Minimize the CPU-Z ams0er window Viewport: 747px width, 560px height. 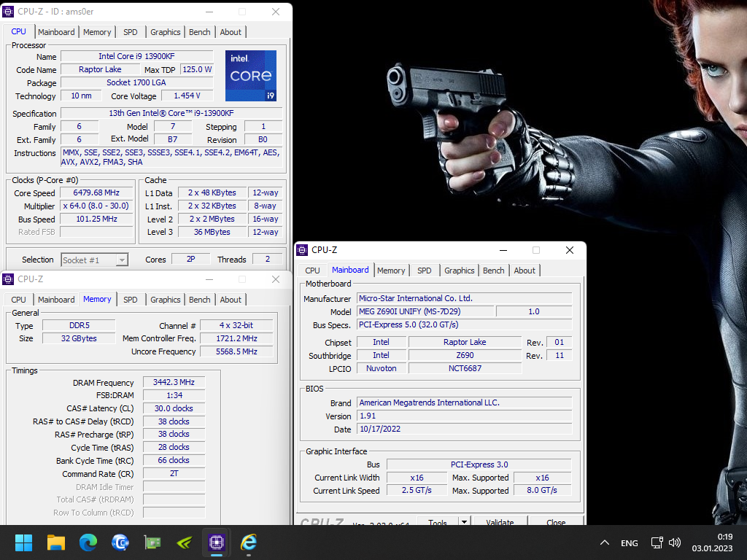(209, 12)
